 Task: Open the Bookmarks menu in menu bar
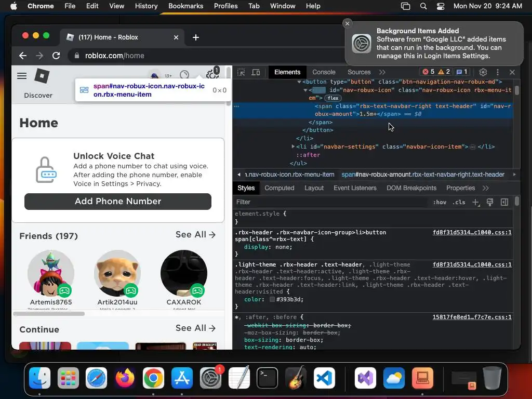click(x=185, y=6)
